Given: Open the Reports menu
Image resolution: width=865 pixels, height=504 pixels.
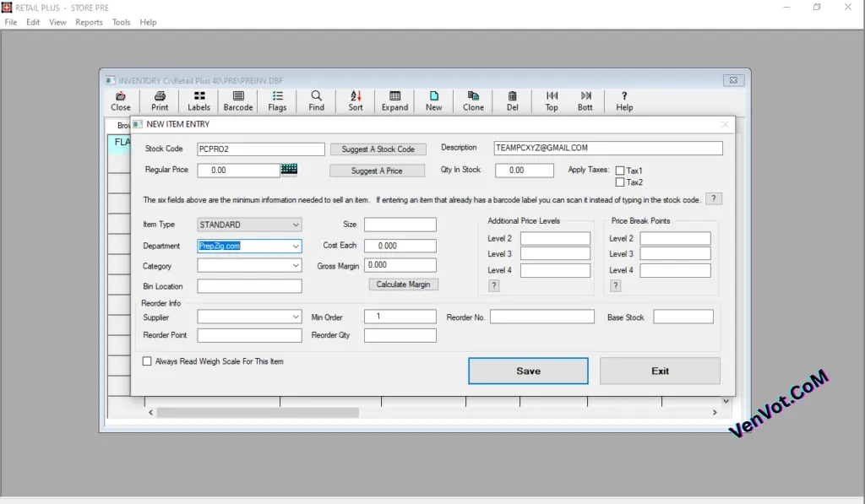Looking at the screenshot, I should tap(89, 22).
